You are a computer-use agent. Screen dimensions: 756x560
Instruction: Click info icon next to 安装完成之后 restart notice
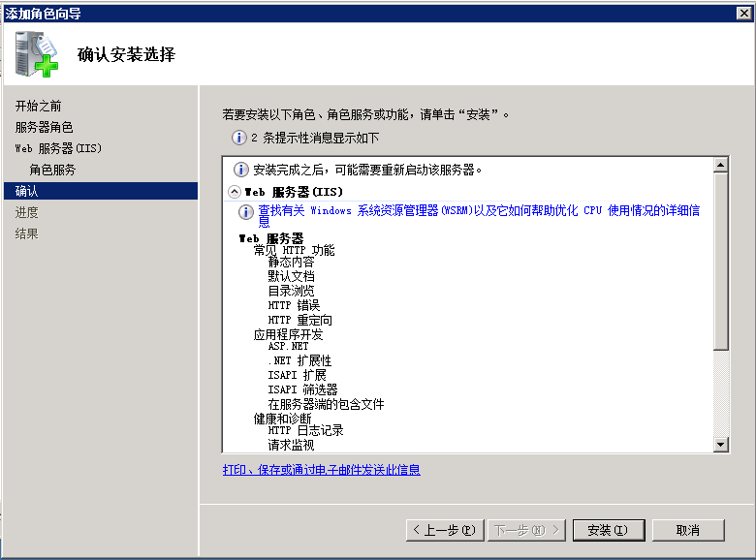pyautogui.click(x=240, y=170)
